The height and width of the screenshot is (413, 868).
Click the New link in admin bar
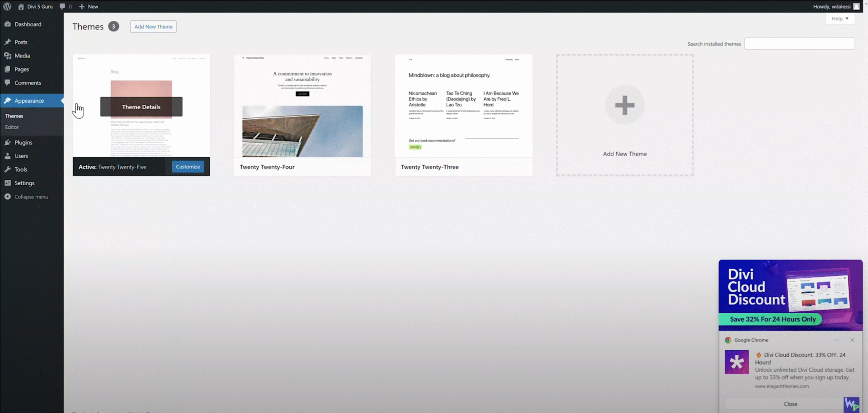(93, 6)
